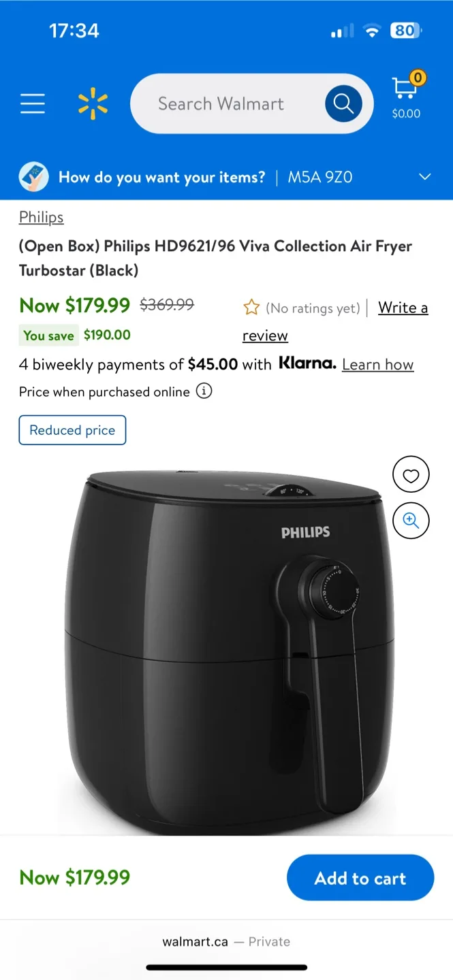Screen dimensions: 453x980
Task: Tap the blue search magnifier button
Action: [343, 104]
